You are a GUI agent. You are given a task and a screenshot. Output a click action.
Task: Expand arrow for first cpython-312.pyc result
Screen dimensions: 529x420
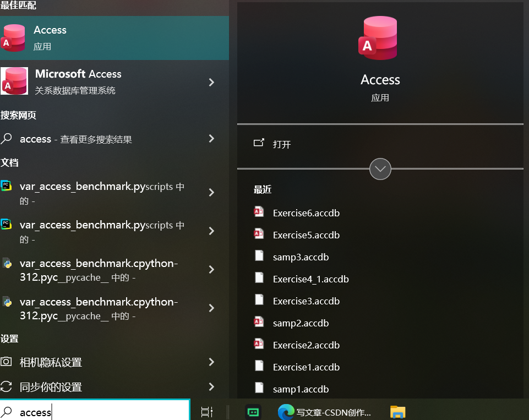[x=211, y=269]
